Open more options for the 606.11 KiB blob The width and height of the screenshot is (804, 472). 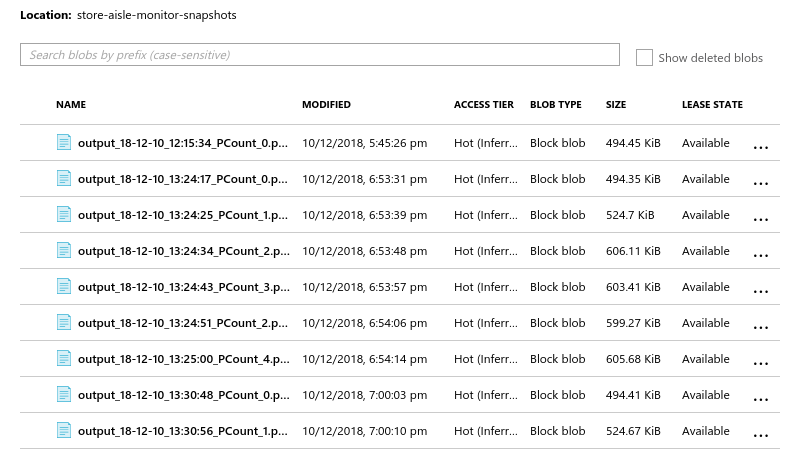[x=760, y=254]
